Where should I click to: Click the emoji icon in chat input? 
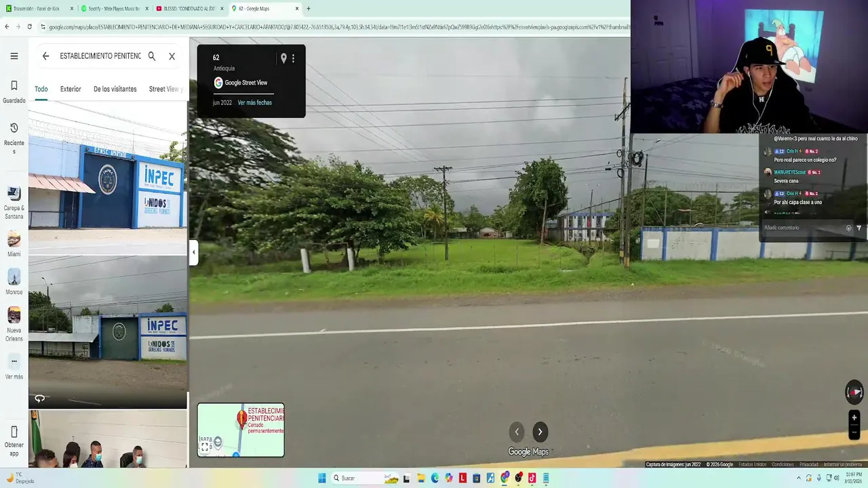(848, 228)
